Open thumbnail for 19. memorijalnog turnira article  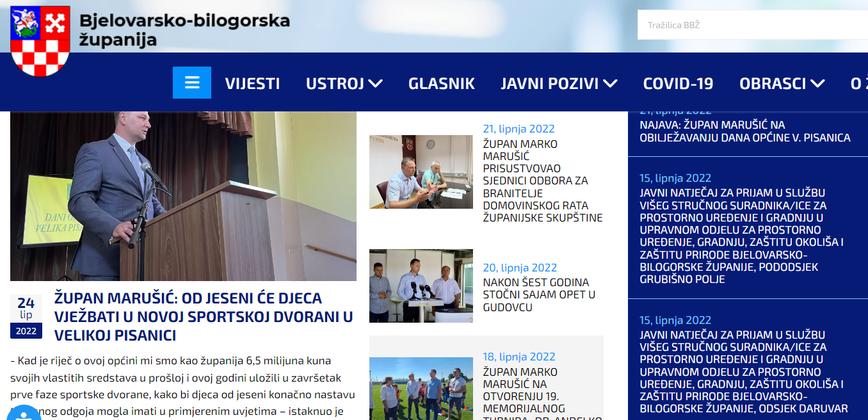coord(421,389)
